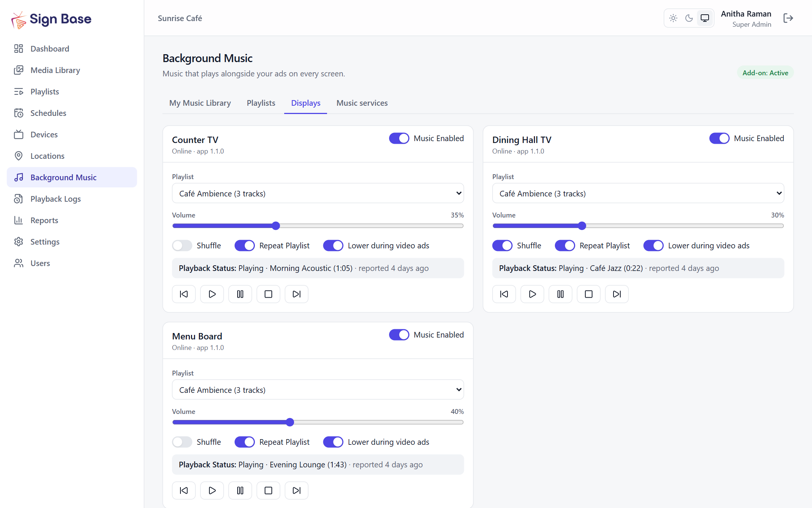Play music on Dining Hall TV
The width and height of the screenshot is (812, 508).
point(532,294)
